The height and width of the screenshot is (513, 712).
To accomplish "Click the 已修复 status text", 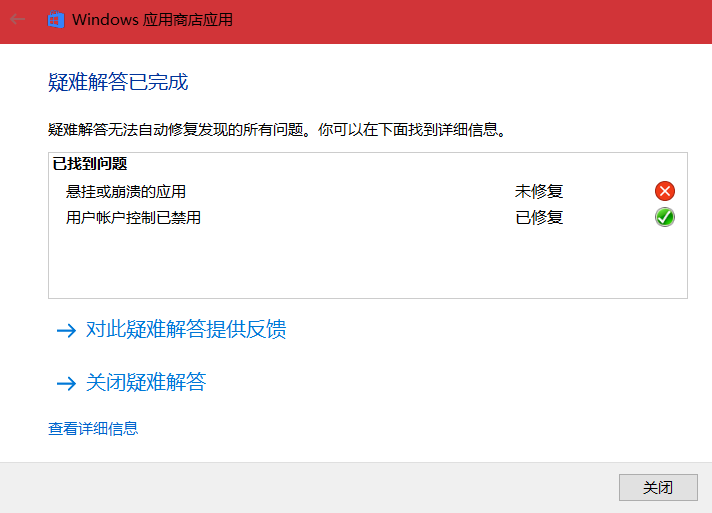I will [x=539, y=217].
